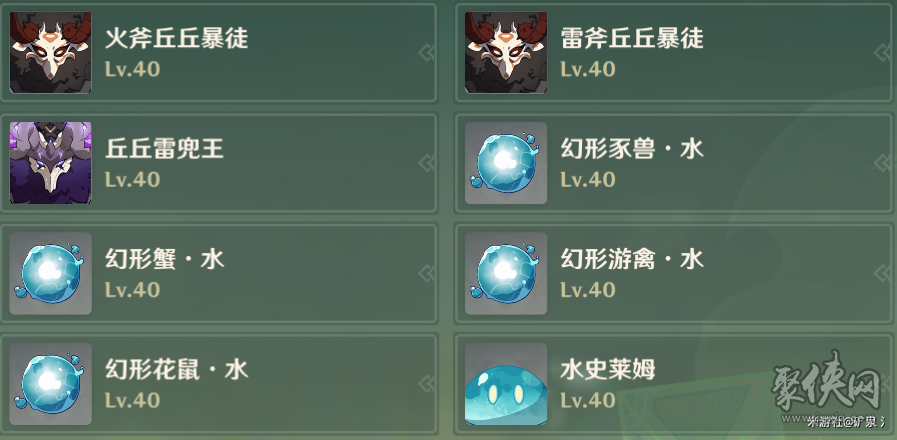This screenshot has height=440, width=897.
Task: Click the 水史莱姆 name text
Action: pos(608,370)
